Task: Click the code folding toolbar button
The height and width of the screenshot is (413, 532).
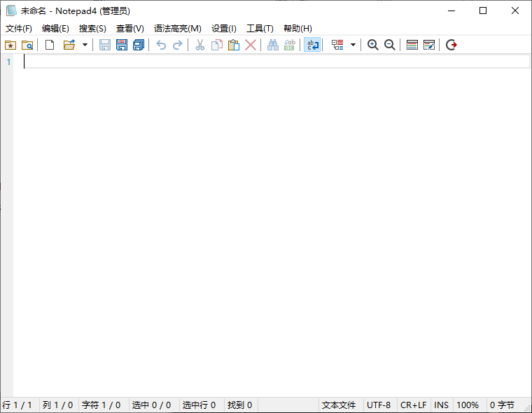Action: pos(337,45)
